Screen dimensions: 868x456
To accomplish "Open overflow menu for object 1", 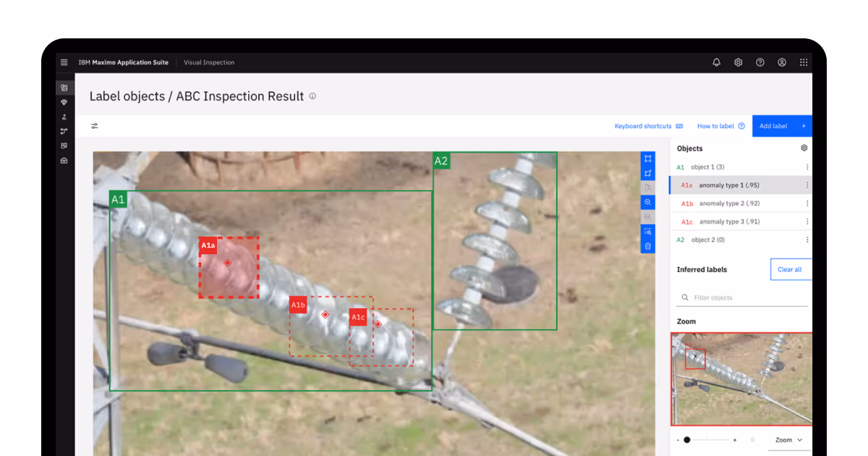I will 807,167.
